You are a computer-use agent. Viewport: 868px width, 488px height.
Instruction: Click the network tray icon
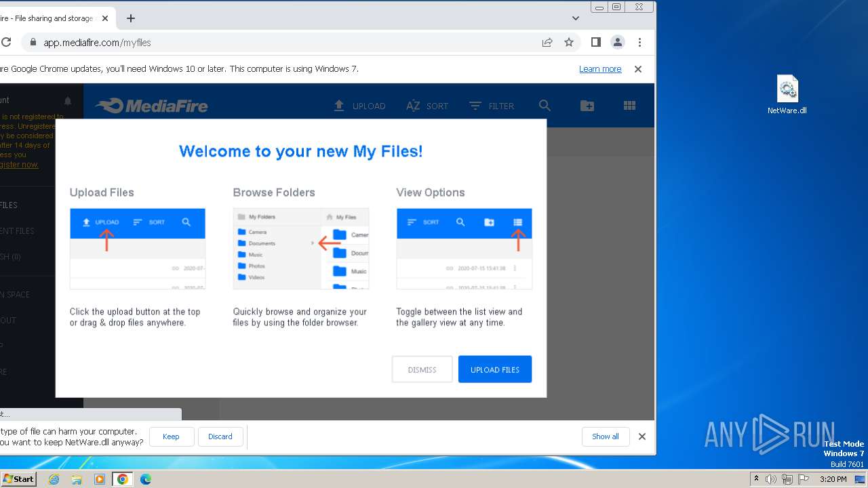tap(787, 479)
